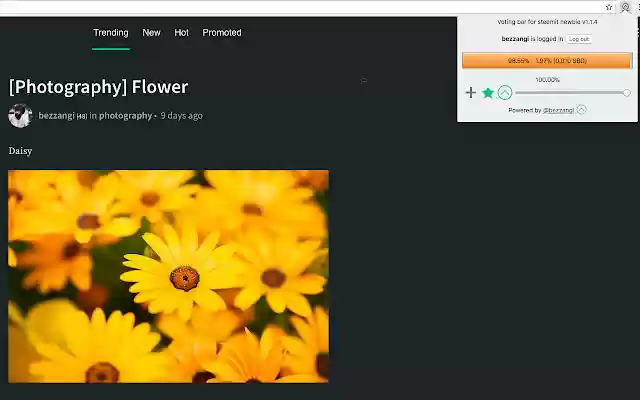
Task: Click the Log out button
Action: coord(579,39)
